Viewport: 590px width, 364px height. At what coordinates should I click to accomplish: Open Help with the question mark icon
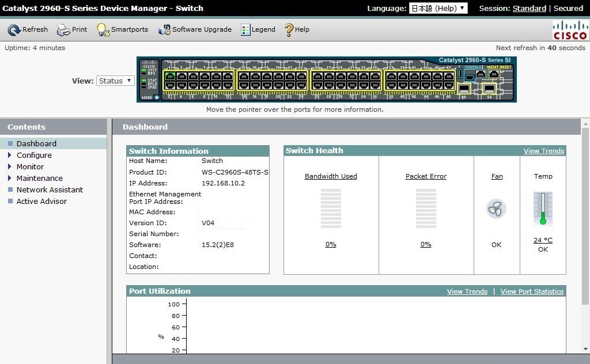289,30
